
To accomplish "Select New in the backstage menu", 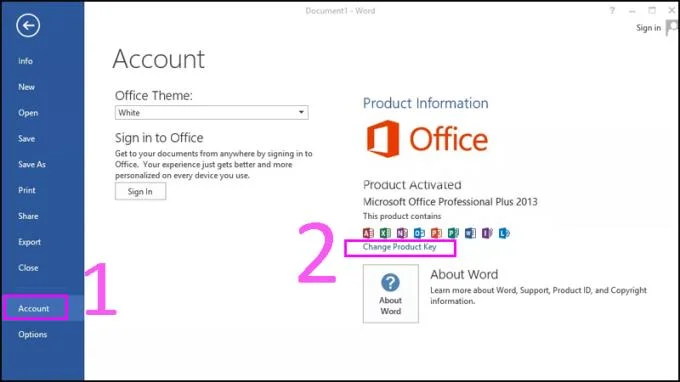I will click(x=26, y=87).
